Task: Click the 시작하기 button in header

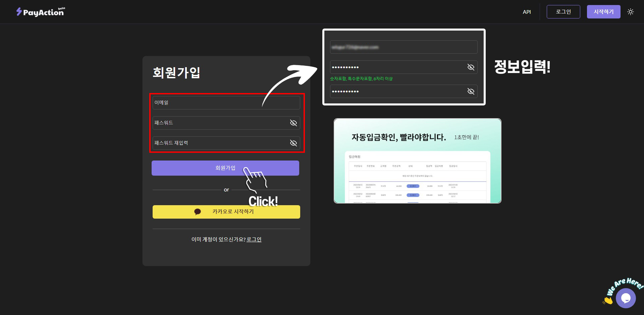Action: tap(603, 12)
